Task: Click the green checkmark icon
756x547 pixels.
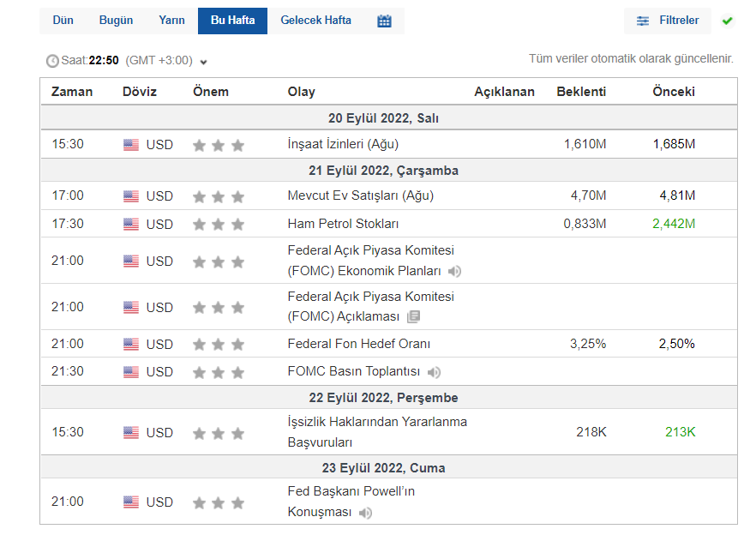Action: click(728, 21)
